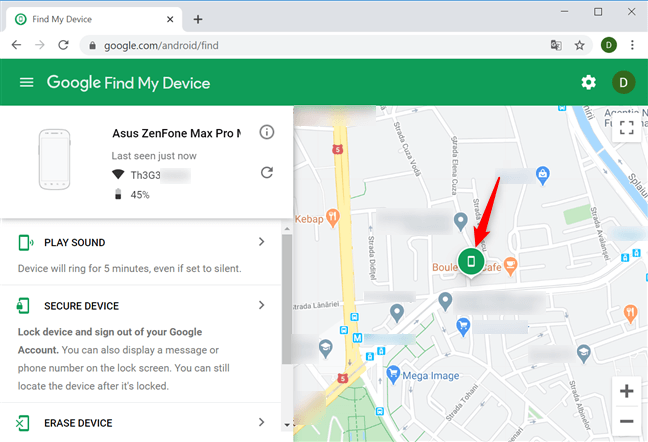Click sidebar scroll down arrow
The height and width of the screenshot is (442, 648).
coord(287,424)
